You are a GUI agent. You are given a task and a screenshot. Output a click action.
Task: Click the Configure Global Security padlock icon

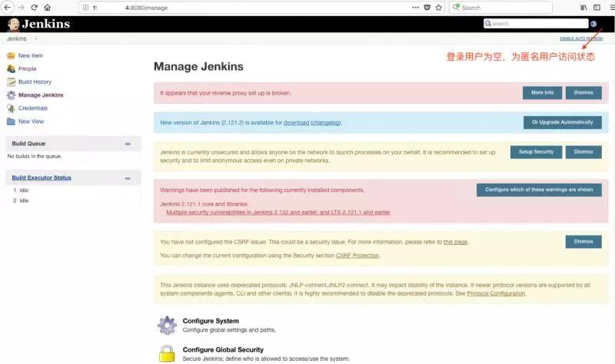click(167, 353)
